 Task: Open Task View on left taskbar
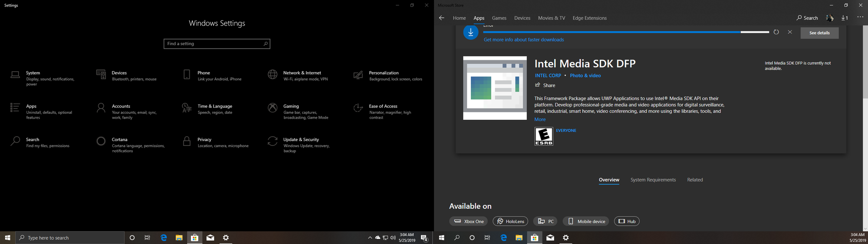tap(148, 237)
